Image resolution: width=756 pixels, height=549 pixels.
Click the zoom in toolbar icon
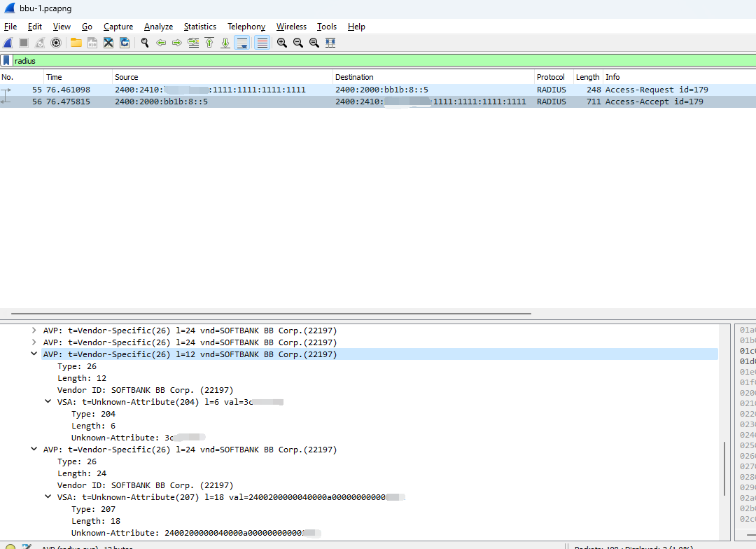[282, 43]
